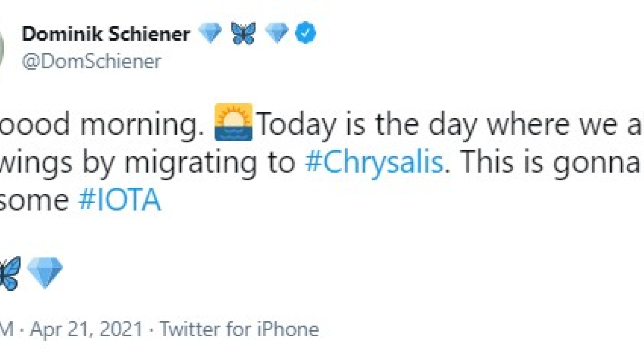
Task: Click the text "This is gonna"
Action: 550,162
